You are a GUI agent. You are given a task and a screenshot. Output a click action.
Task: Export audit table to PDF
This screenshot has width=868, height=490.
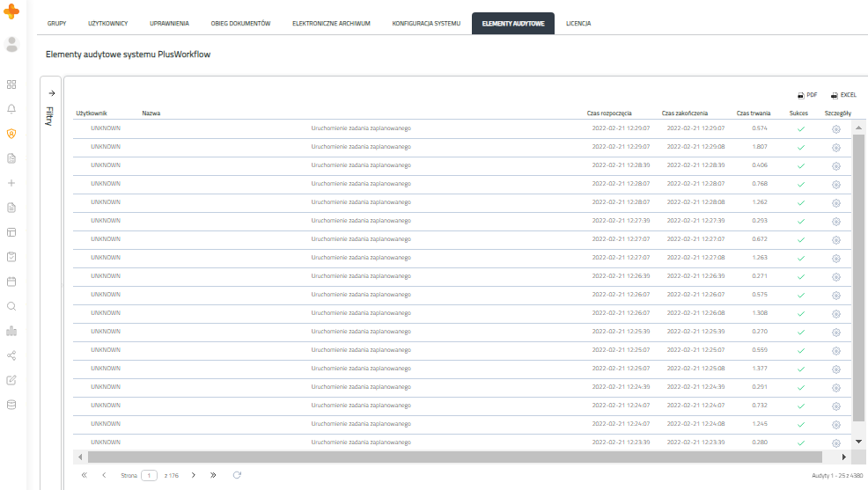pos(807,94)
